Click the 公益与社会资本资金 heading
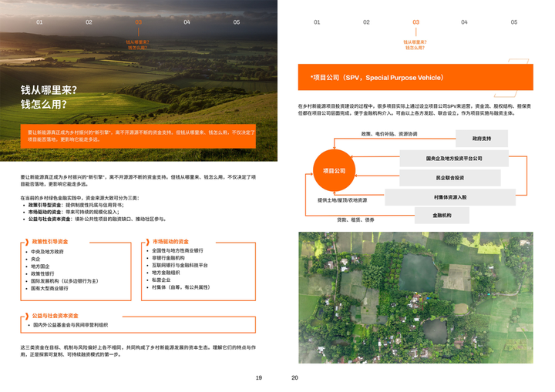The height and width of the screenshot is (392, 555). [55, 316]
